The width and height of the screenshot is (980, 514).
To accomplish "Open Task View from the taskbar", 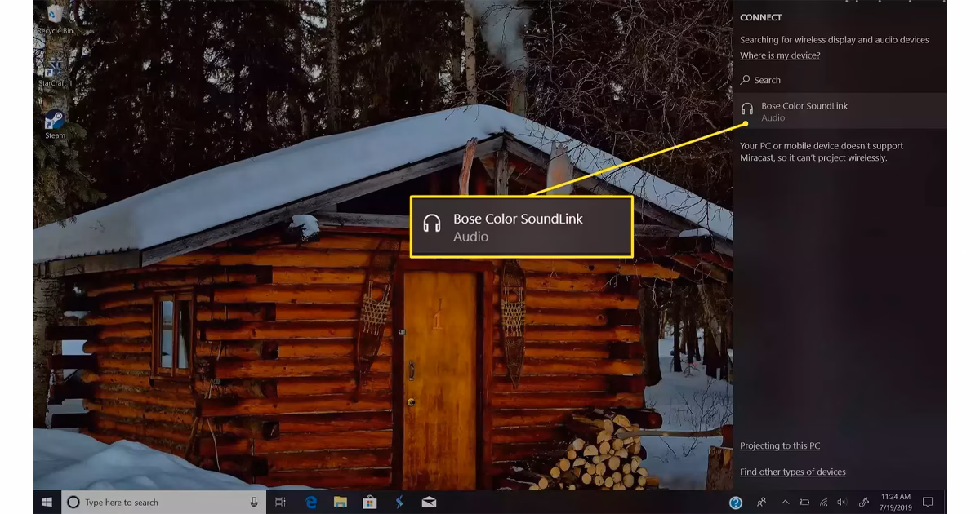I will point(280,502).
